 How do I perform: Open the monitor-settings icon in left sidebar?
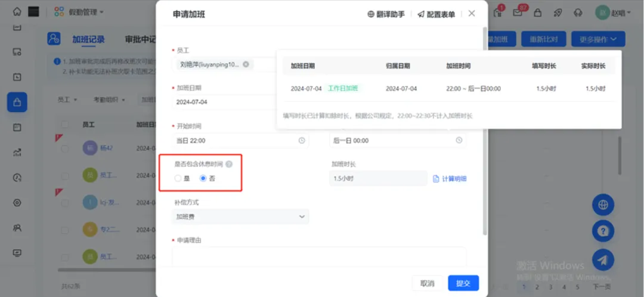(x=17, y=52)
